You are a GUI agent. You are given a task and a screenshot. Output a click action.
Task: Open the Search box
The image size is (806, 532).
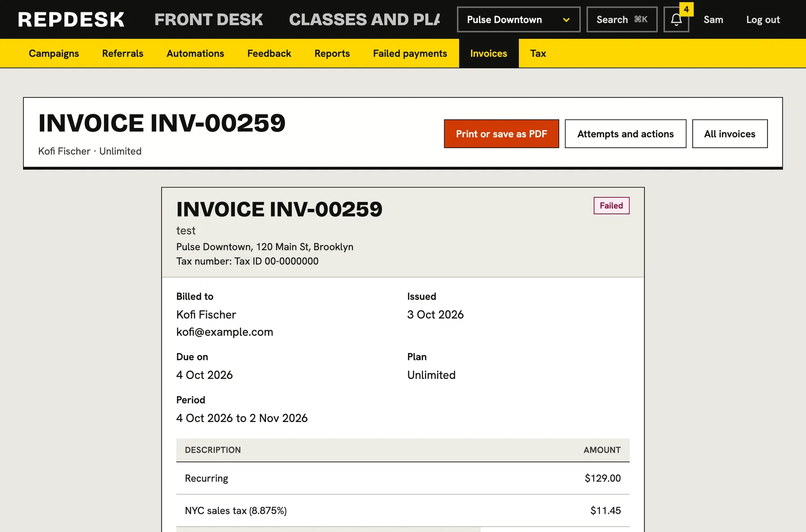point(622,20)
